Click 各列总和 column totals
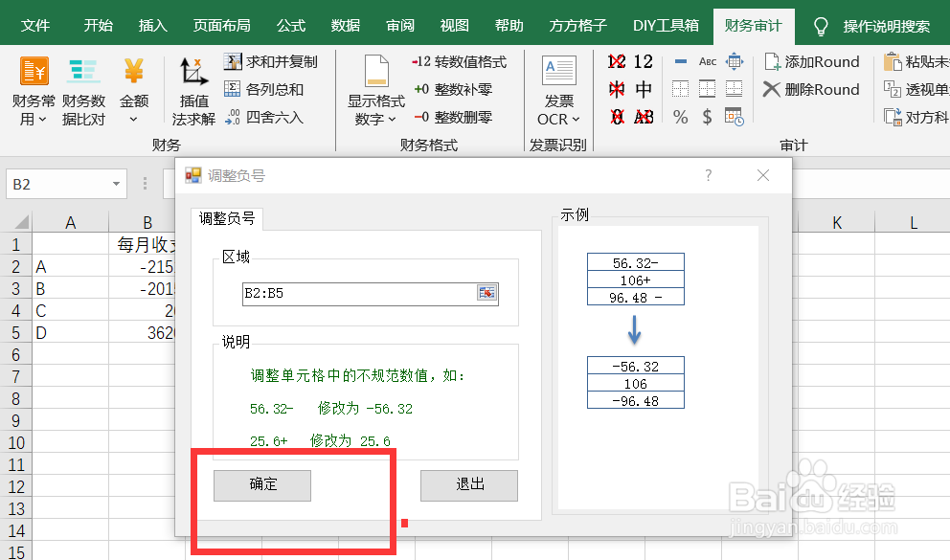 point(263,90)
